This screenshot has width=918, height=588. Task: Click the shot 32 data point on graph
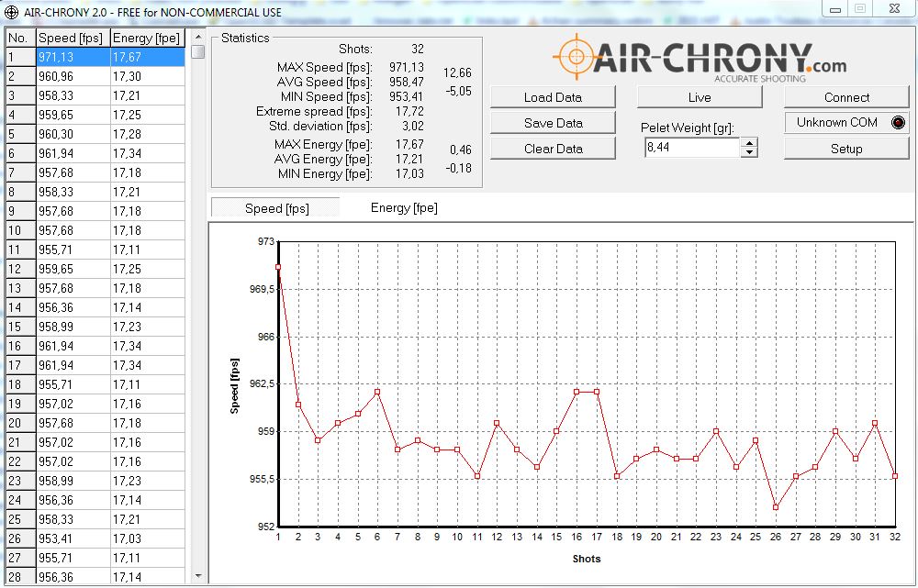(x=894, y=476)
